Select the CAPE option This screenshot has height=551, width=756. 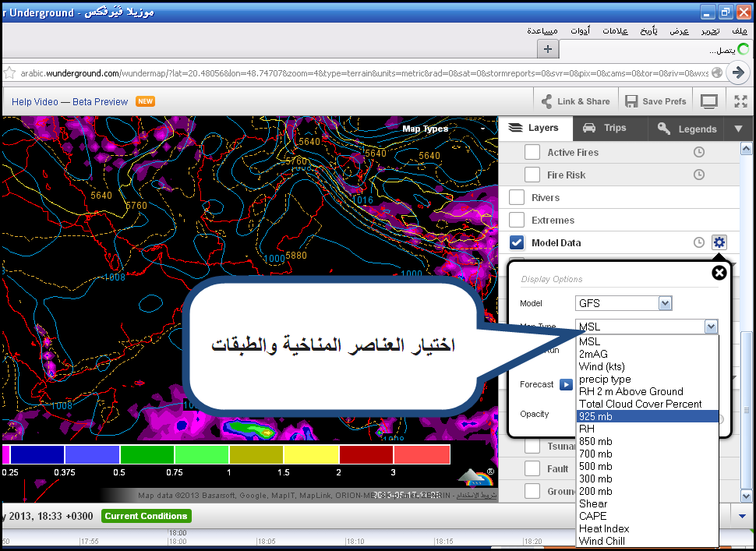648,516
